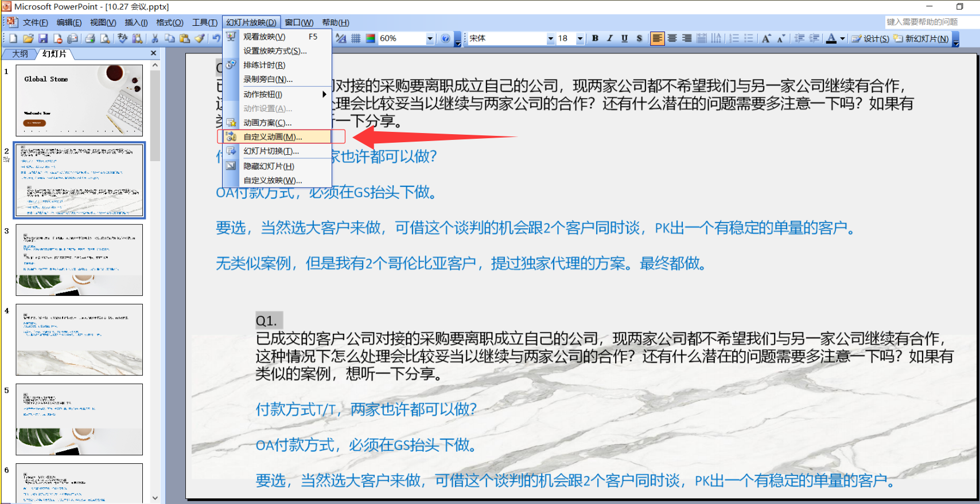Click the Permission document icon
980x504 pixels.
point(58,38)
